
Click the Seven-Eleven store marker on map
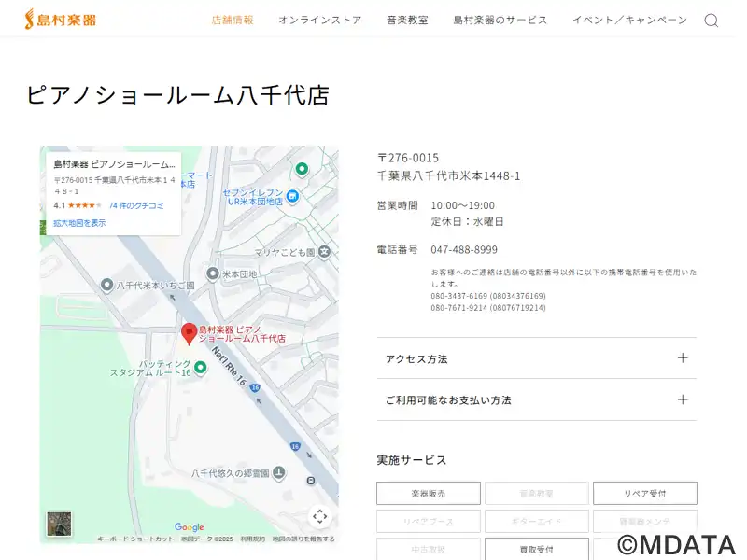click(292, 196)
